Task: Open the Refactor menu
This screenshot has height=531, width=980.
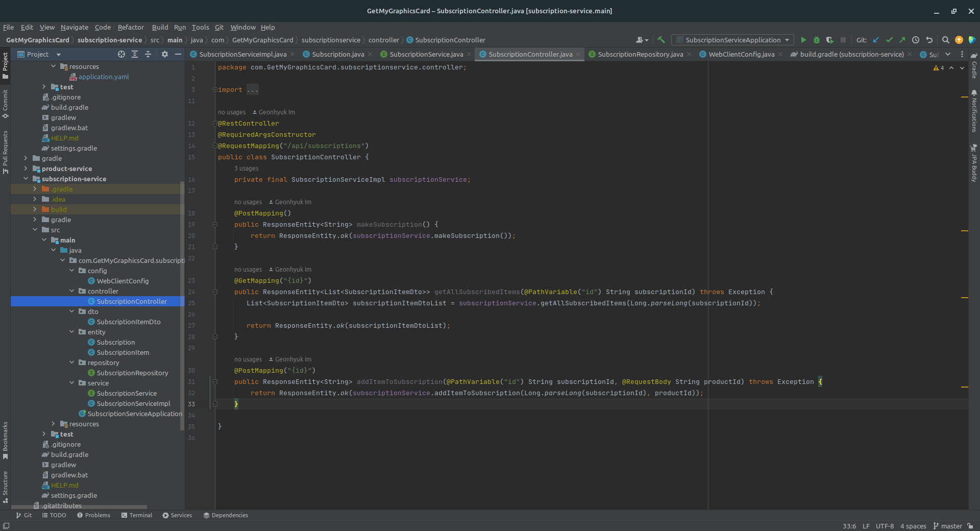Action: pyautogui.click(x=131, y=27)
